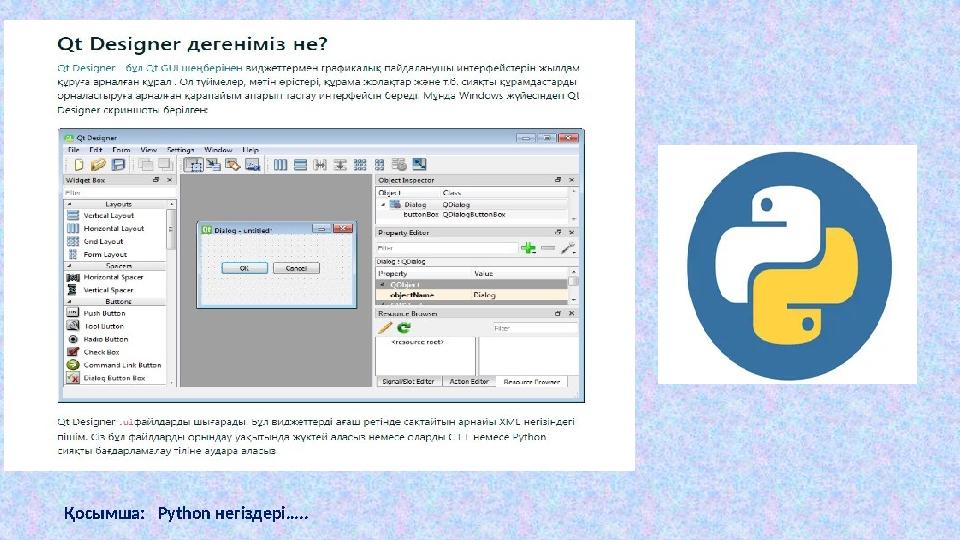Click the minus remove property icon
The width and height of the screenshot is (960, 540).
tap(548, 248)
